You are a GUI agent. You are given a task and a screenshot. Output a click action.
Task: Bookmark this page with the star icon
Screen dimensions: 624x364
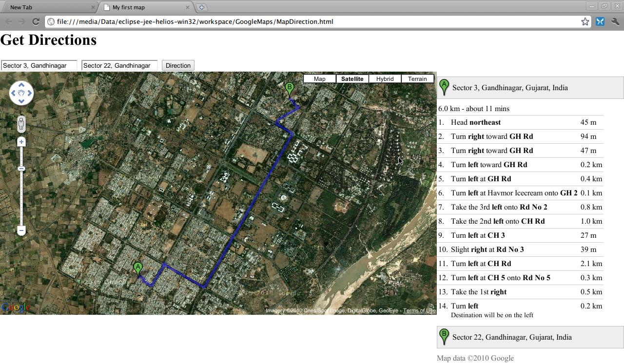(x=585, y=21)
